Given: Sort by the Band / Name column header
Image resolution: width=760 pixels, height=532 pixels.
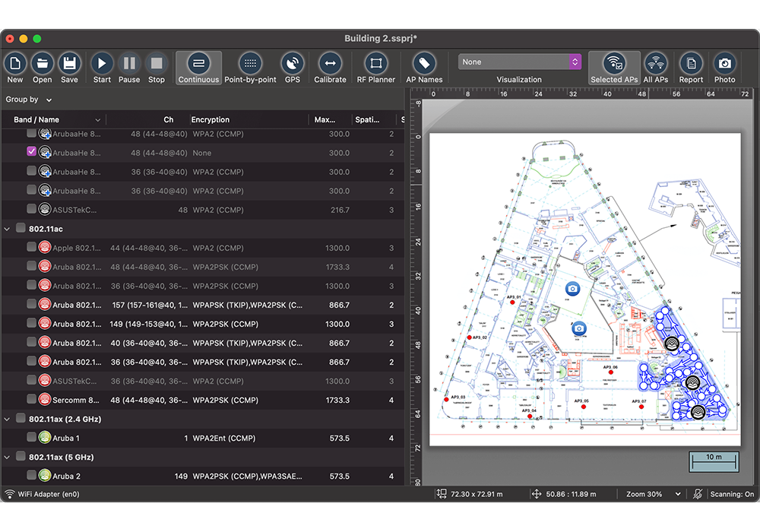Looking at the screenshot, I should [x=54, y=119].
